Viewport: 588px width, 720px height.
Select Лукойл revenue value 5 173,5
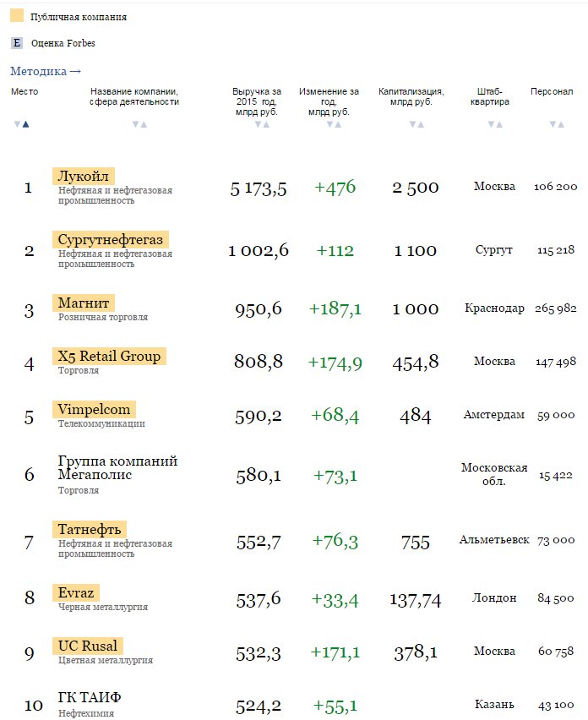[258, 188]
